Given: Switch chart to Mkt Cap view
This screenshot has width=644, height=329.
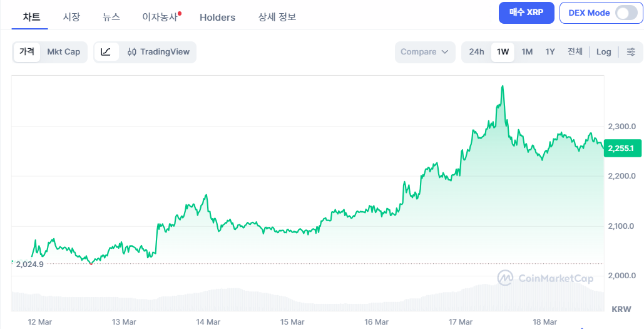Looking at the screenshot, I should [x=64, y=52].
